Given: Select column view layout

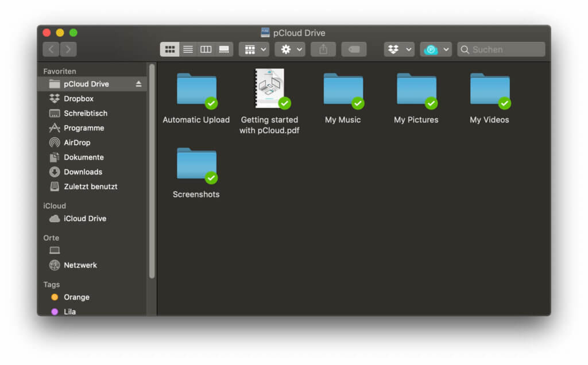Looking at the screenshot, I should [x=206, y=49].
